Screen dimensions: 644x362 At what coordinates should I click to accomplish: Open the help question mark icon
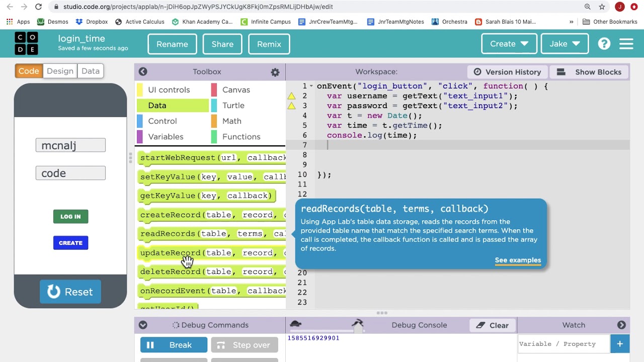pyautogui.click(x=604, y=44)
